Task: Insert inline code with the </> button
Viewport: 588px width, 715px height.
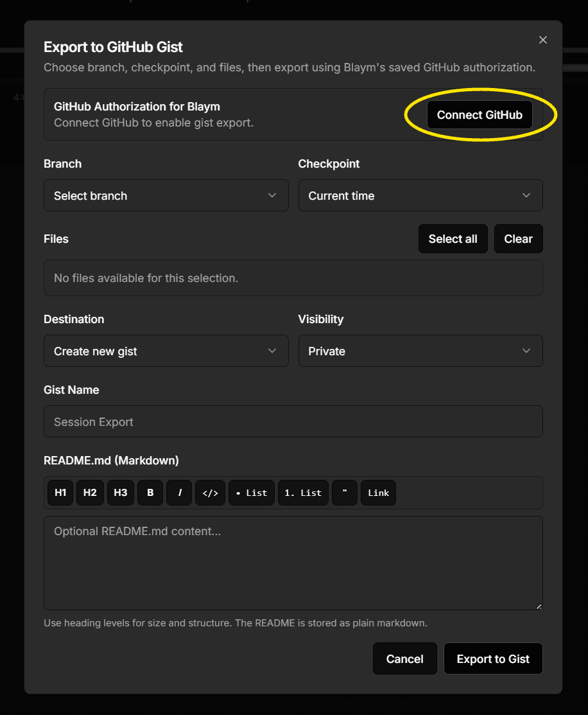Action: click(x=210, y=493)
